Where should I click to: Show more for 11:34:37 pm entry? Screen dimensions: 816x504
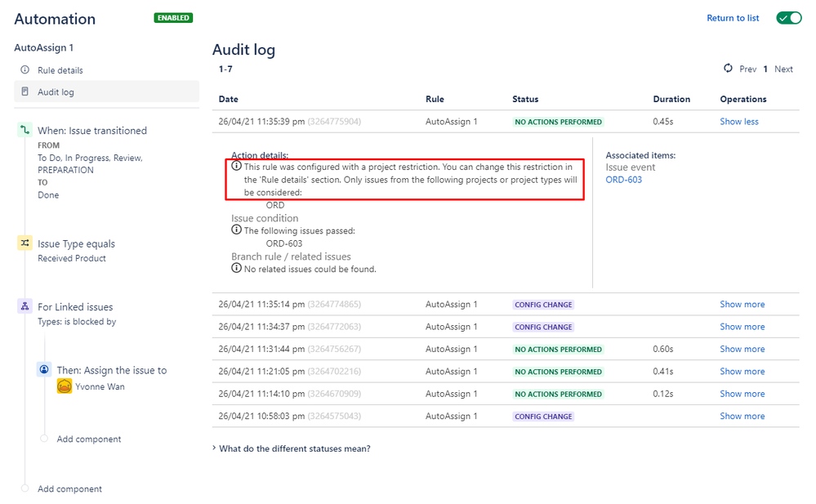click(x=742, y=327)
